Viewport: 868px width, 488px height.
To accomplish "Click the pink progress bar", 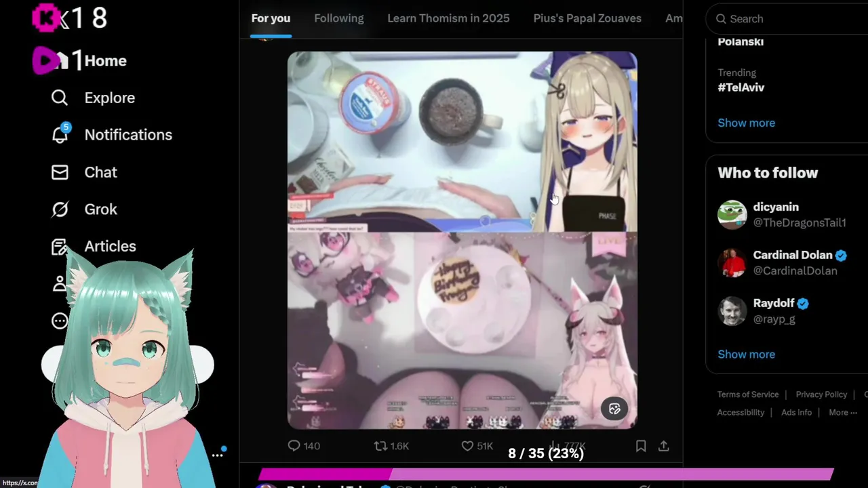I will tap(546, 474).
